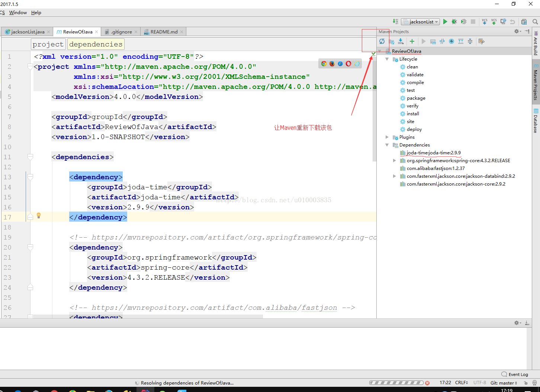Toggle Skip Tests mode in Maven toolbar
This screenshot has width=540, height=392.
[451, 41]
